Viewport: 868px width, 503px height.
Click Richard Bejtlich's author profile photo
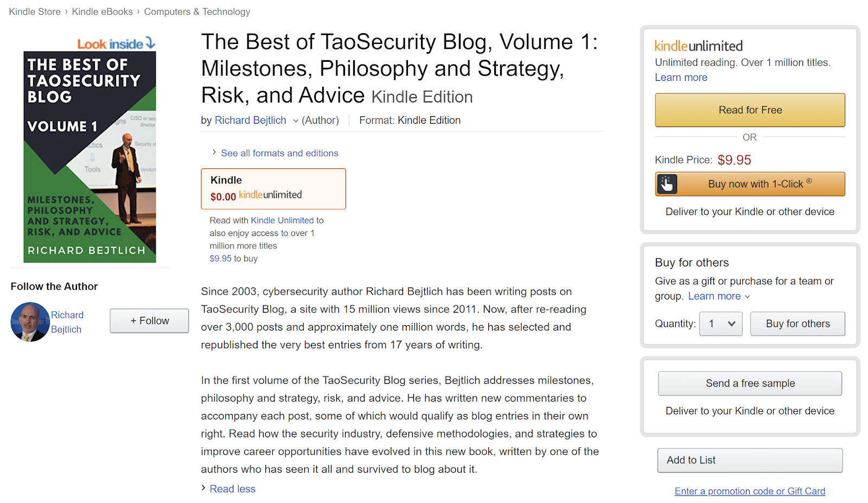[x=30, y=322]
